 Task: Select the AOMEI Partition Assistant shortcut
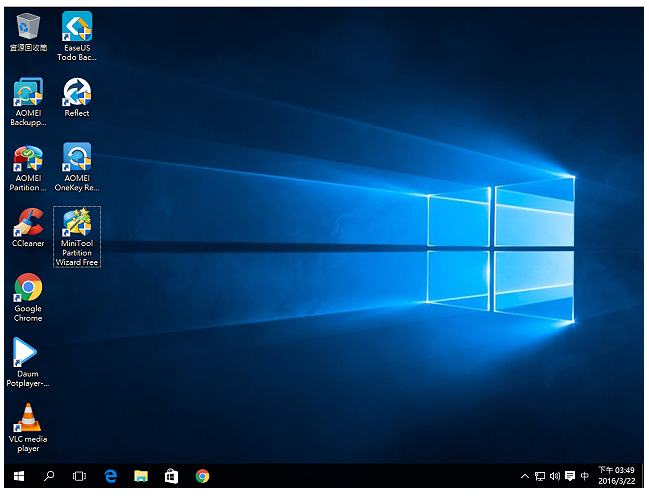coord(28,167)
